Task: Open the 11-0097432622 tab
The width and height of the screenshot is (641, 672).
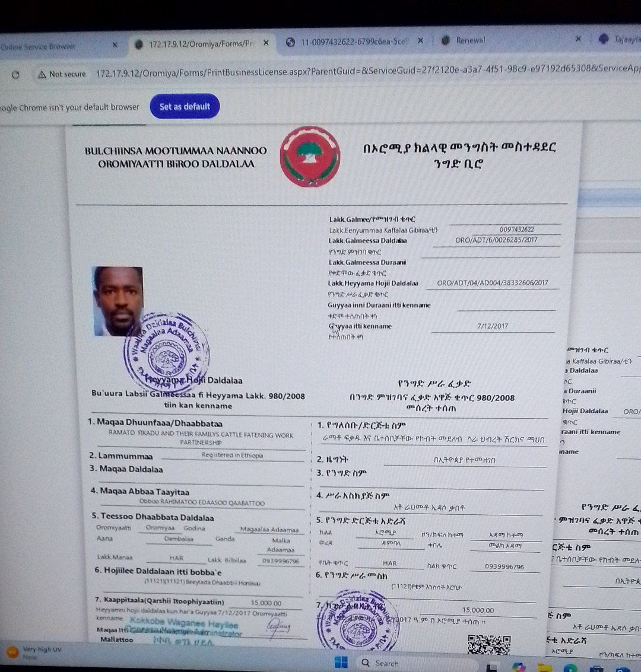Action: pos(350,42)
